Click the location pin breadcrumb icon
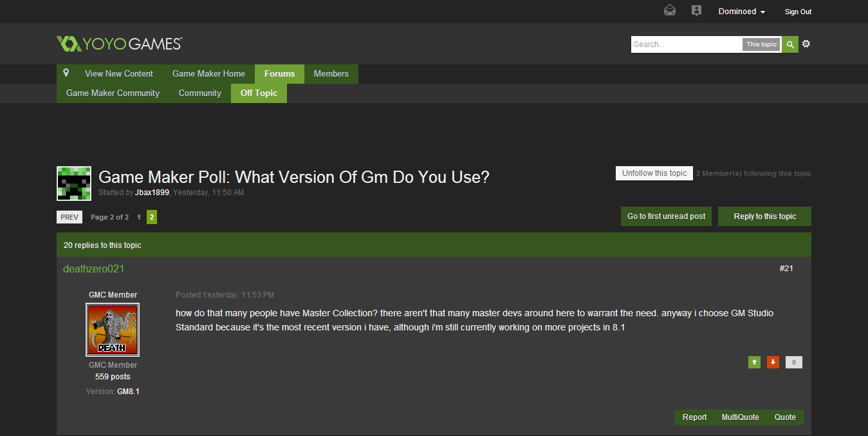This screenshot has height=436, width=868. [x=66, y=73]
